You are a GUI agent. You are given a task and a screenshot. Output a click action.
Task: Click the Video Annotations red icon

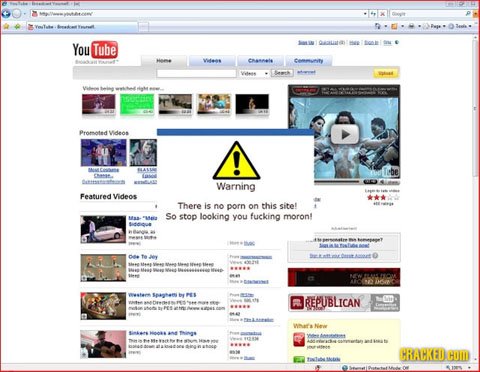point(299,340)
